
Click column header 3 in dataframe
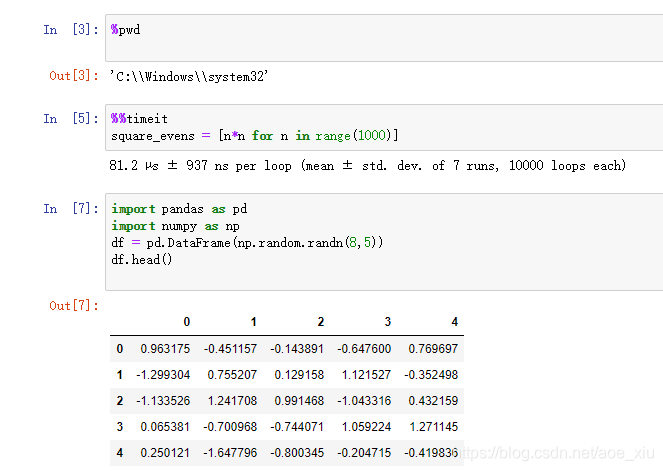pyautogui.click(x=387, y=322)
